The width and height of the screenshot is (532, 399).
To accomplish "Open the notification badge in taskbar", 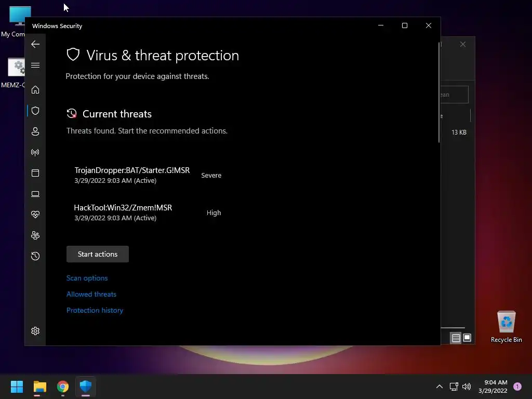I will (517, 387).
